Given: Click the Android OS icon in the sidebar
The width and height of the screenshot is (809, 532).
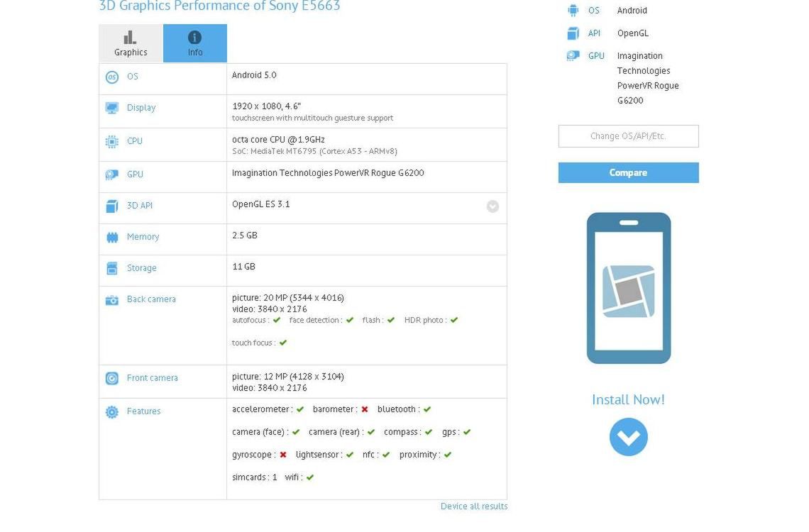Looking at the screenshot, I should (x=573, y=10).
